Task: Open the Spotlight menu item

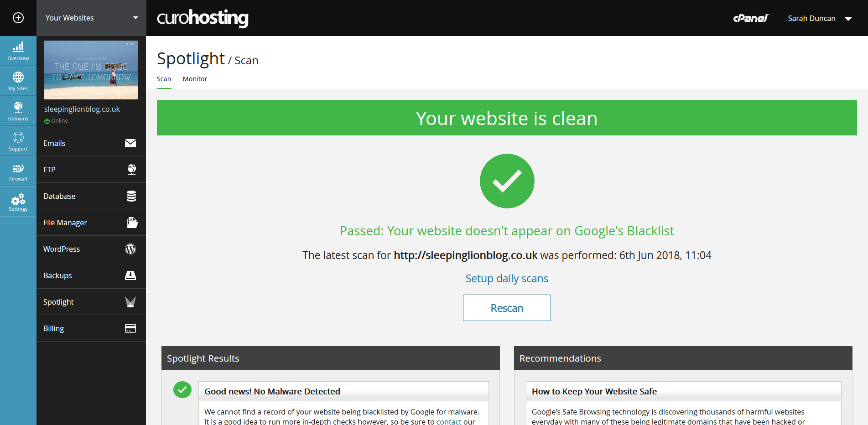Action: point(91,302)
